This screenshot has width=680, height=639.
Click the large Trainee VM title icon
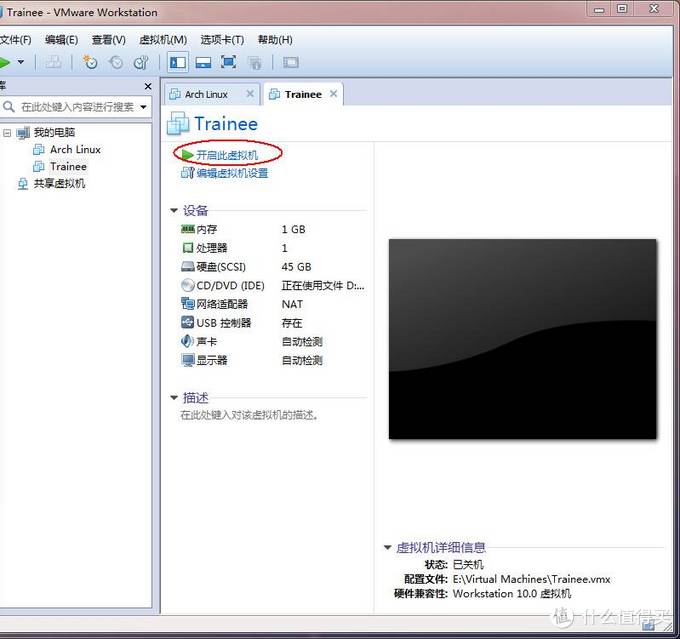coord(178,123)
